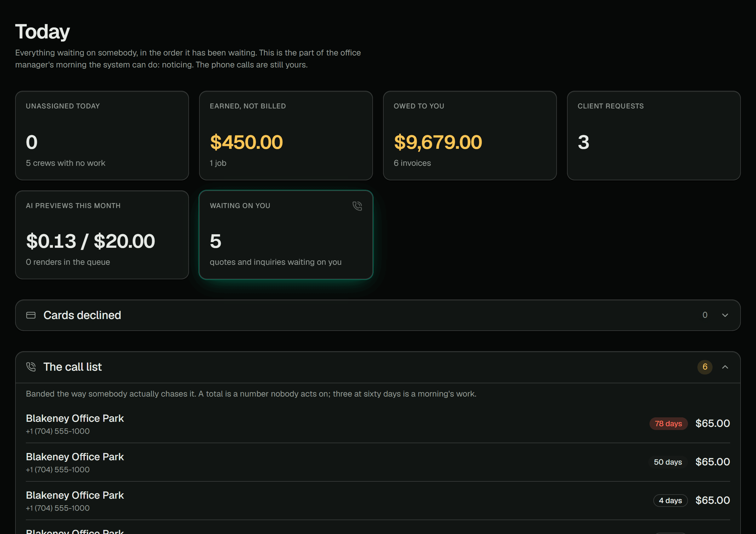Open the Unassigned Today card
The height and width of the screenshot is (534, 756).
pyautogui.click(x=102, y=136)
